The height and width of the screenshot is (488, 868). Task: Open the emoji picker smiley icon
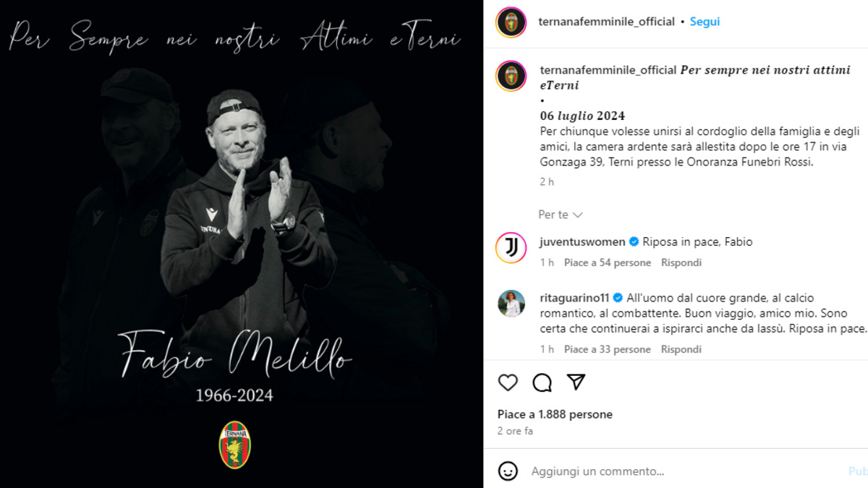(509, 471)
